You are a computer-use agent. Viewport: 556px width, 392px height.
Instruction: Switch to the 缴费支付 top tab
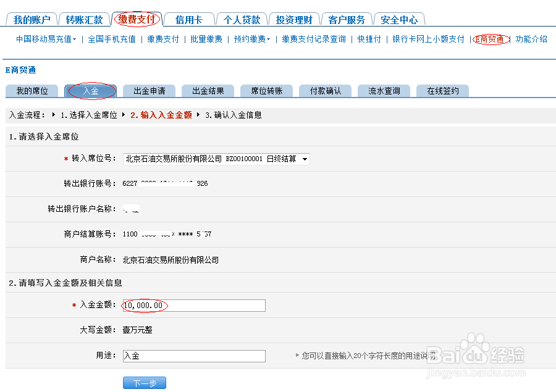137,19
